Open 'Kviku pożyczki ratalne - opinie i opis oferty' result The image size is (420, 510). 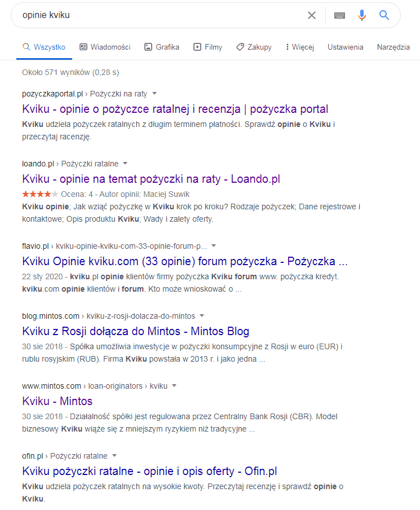[x=149, y=471]
